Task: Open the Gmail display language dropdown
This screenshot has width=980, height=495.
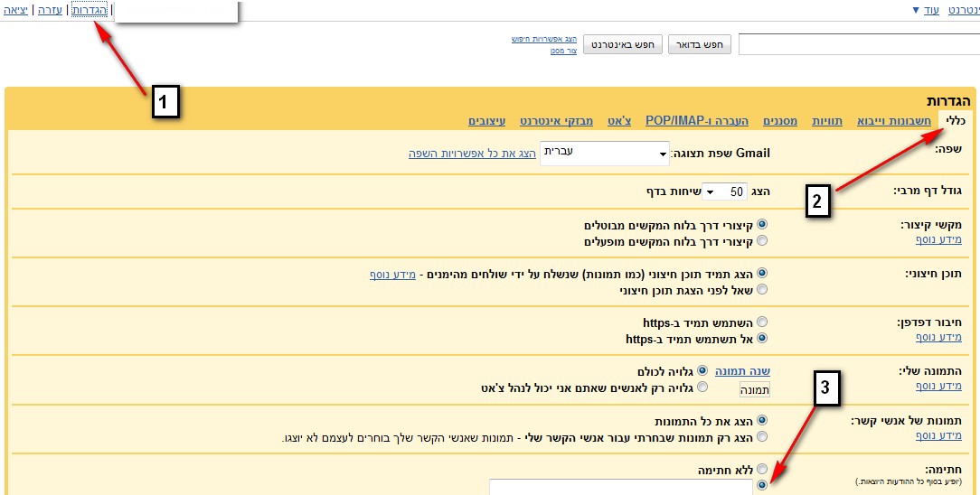Action: point(605,154)
